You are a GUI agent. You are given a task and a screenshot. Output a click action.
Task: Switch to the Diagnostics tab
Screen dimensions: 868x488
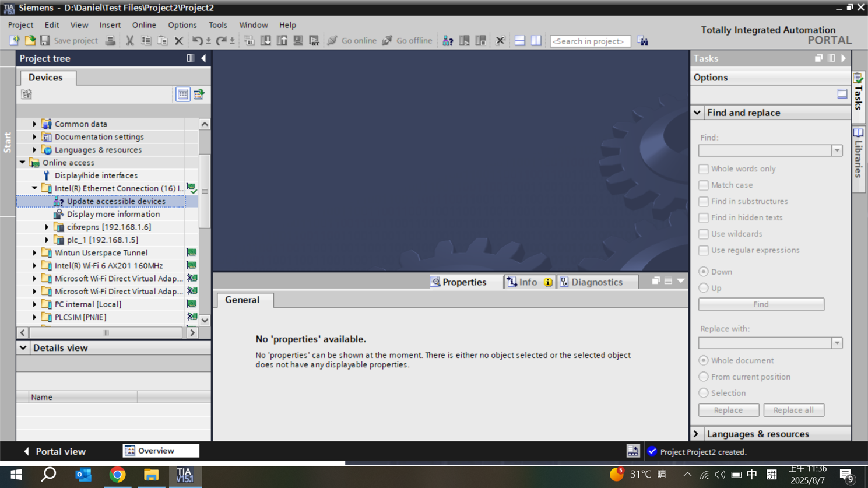598,282
